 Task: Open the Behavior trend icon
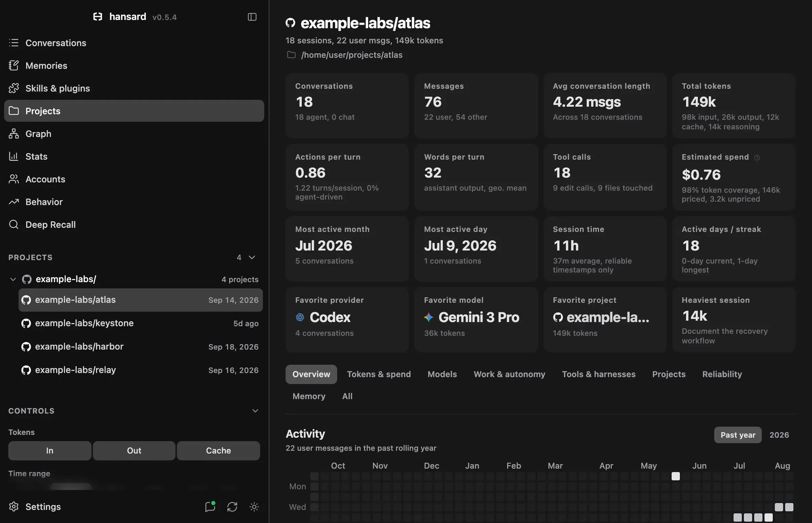click(x=14, y=202)
